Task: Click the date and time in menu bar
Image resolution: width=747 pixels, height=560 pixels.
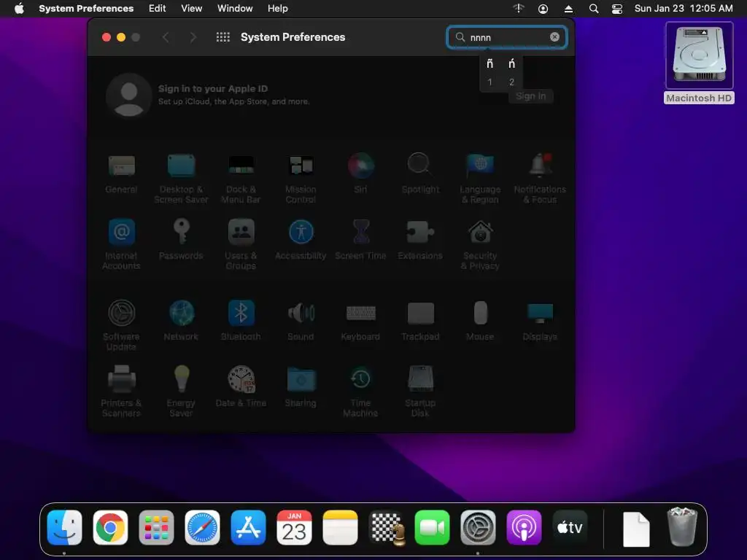Action: pyautogui.click(x=684, y=9)
